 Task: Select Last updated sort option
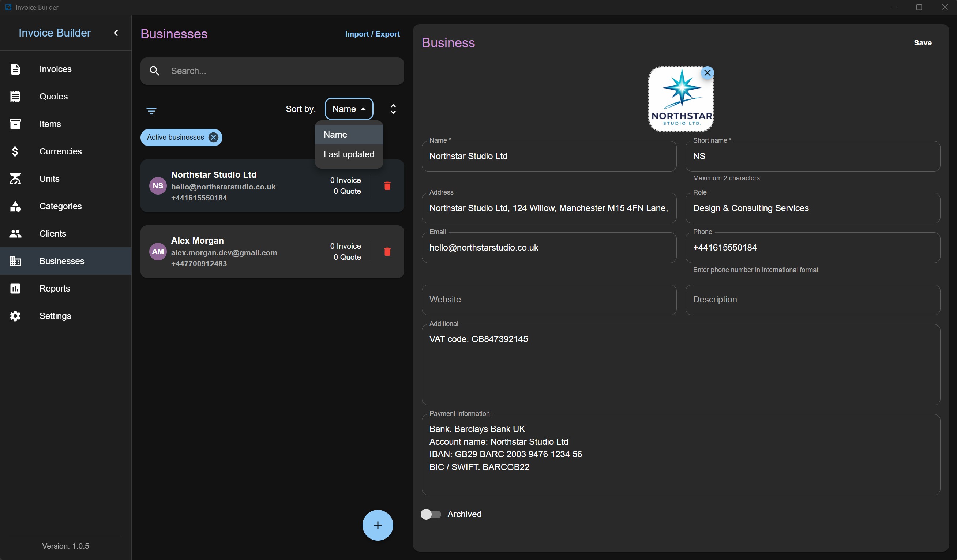tap(349, 154)
